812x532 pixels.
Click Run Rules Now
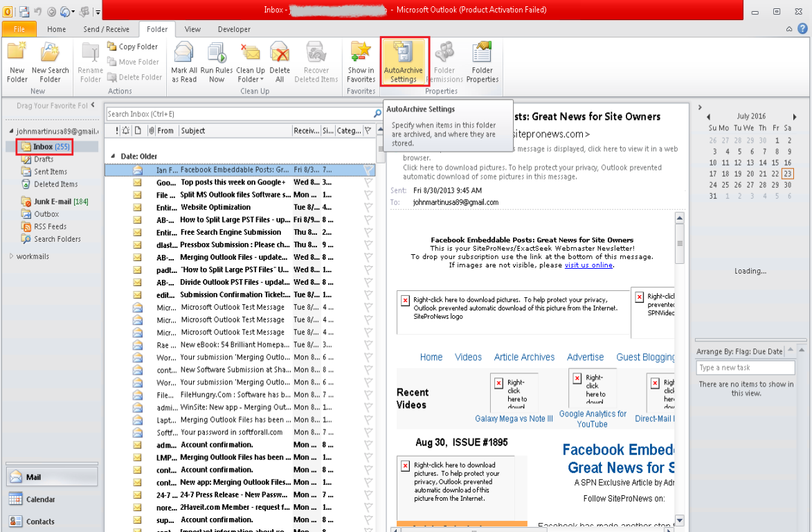pyautogui.click(x=217, y=62)
